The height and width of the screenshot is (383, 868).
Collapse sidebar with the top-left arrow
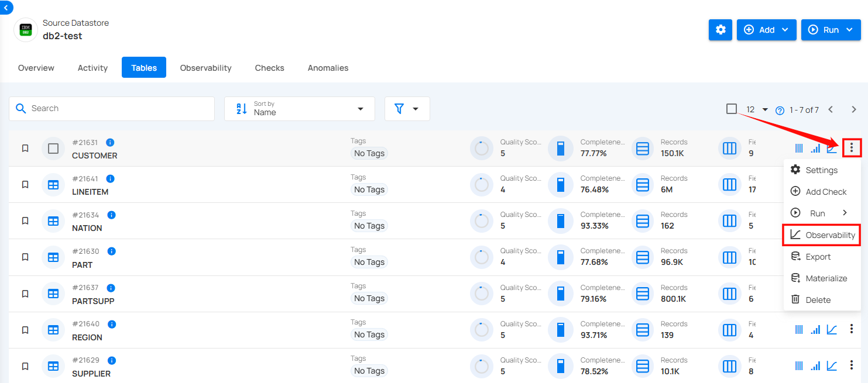(x=6, y=8)
